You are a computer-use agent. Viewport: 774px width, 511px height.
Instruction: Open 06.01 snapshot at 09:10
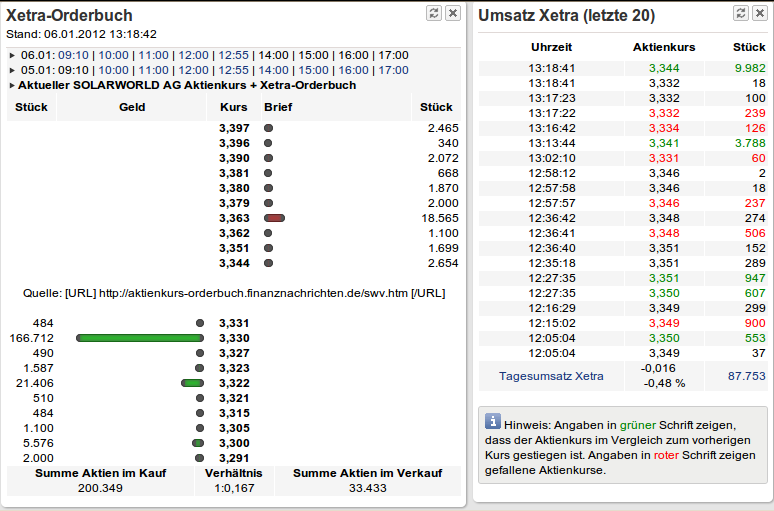(x=74, y=55)
